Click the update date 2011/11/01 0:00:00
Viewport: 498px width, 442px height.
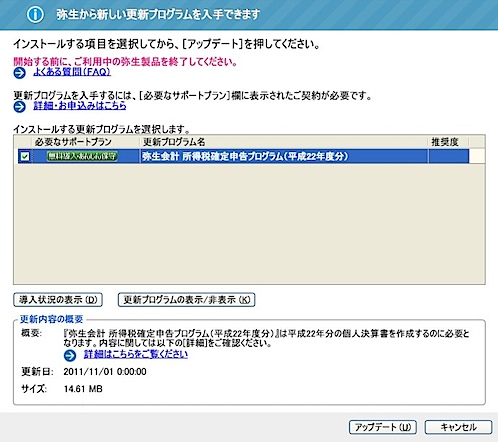click(105, 372)
